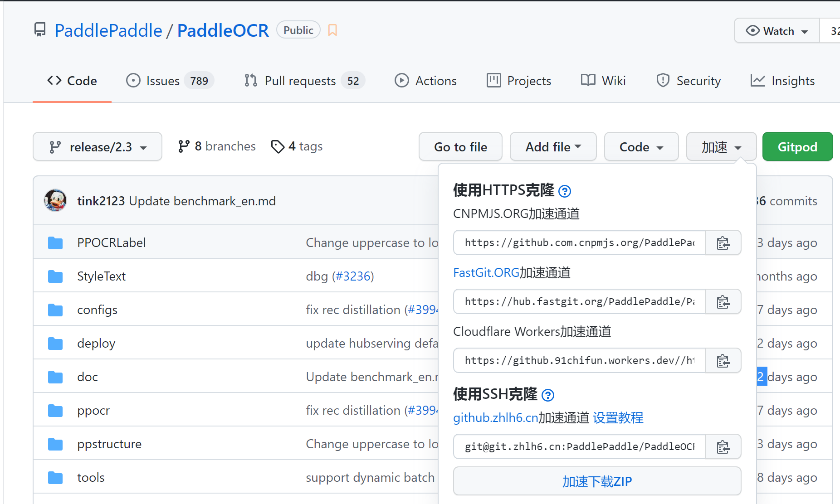Open the Wiki tab

click(x=603, y=81)
